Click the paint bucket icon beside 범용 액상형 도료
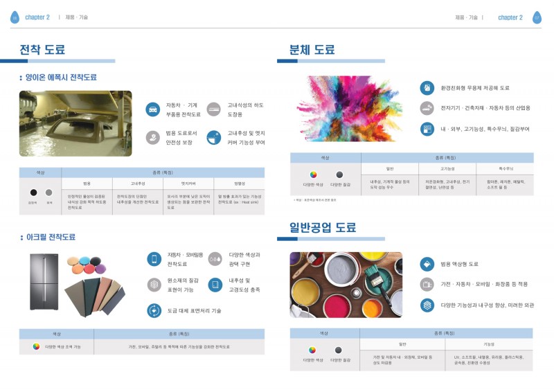Screen dimensions: 554x392 [x=427, y=264]
